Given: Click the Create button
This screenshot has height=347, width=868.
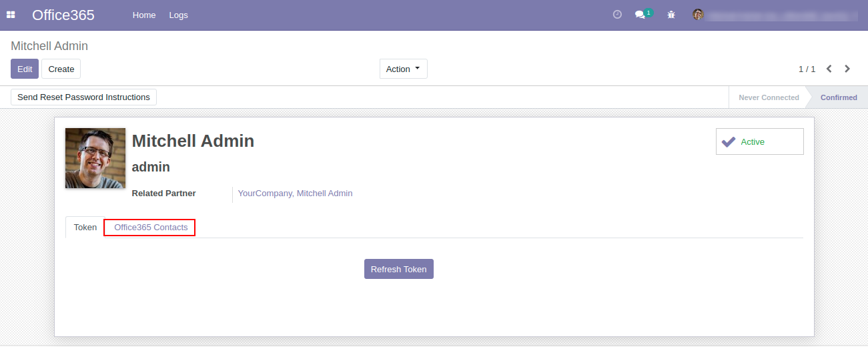Looking at the screenshot, I should [61, 69].
